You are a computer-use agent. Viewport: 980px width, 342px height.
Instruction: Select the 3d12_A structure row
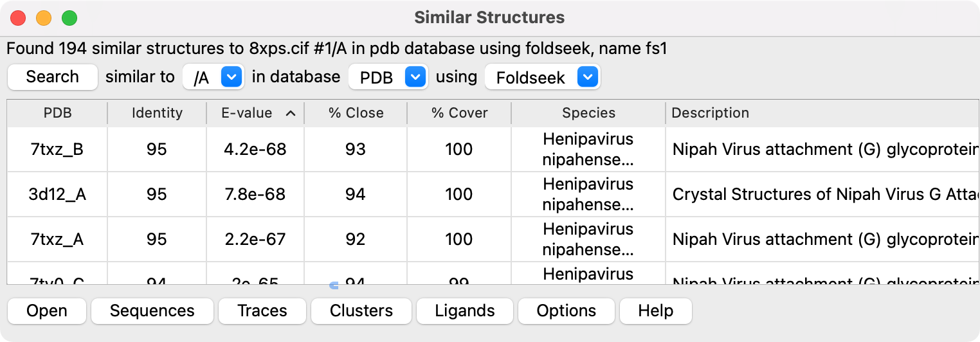point(57,194)
